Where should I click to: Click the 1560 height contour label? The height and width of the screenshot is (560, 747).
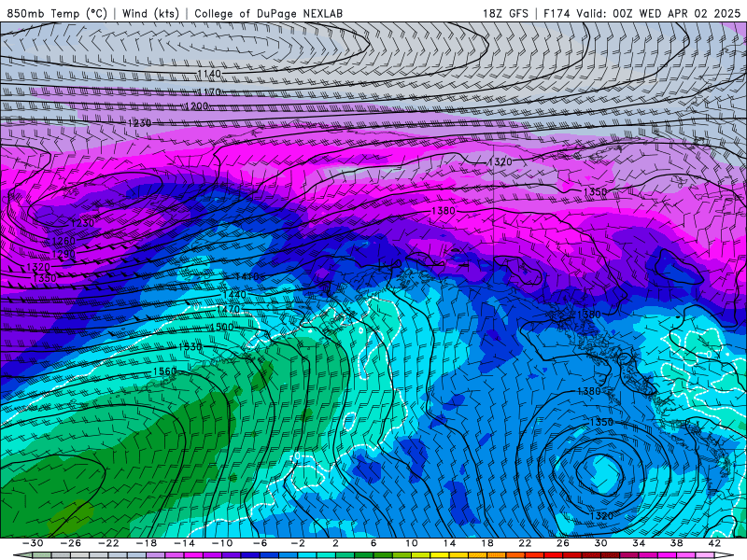(x=165, y=371)
